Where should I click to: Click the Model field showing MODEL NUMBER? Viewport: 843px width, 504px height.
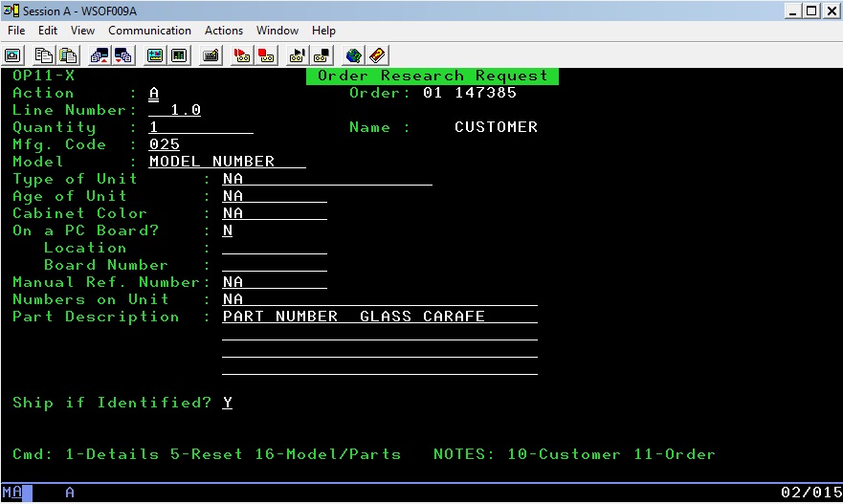pos(227,162)
